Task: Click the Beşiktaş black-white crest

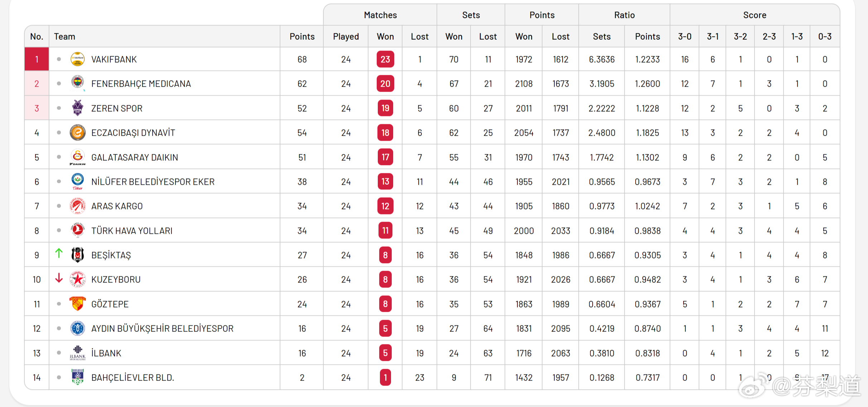Action: pyautogui.click(x=77, y=255)
